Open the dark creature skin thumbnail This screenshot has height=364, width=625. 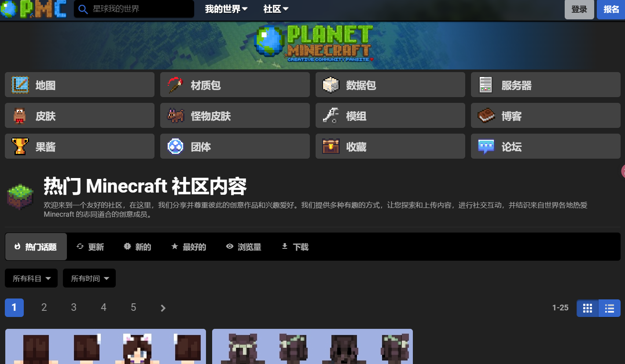(312, 346)
